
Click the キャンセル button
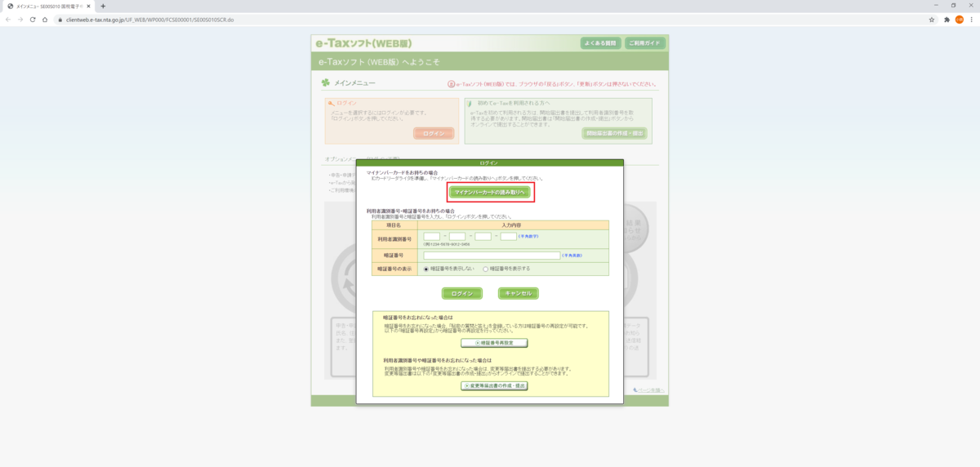tap(519, 293)
